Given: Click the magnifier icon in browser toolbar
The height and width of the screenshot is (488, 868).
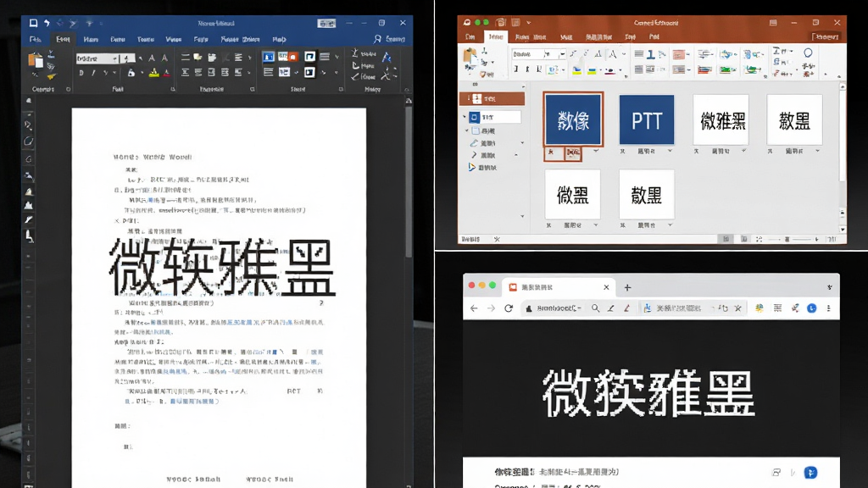Looking at the screenshot, I should pos(595,308).
